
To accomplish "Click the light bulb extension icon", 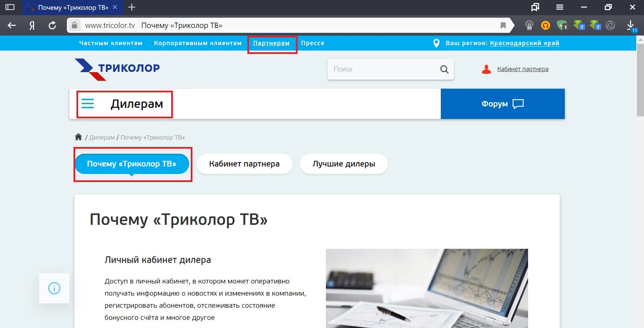I will point(529,25).
